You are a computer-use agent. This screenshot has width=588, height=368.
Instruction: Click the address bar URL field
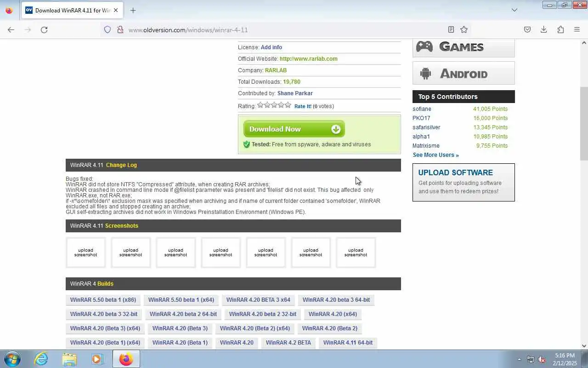click(285, 29)
